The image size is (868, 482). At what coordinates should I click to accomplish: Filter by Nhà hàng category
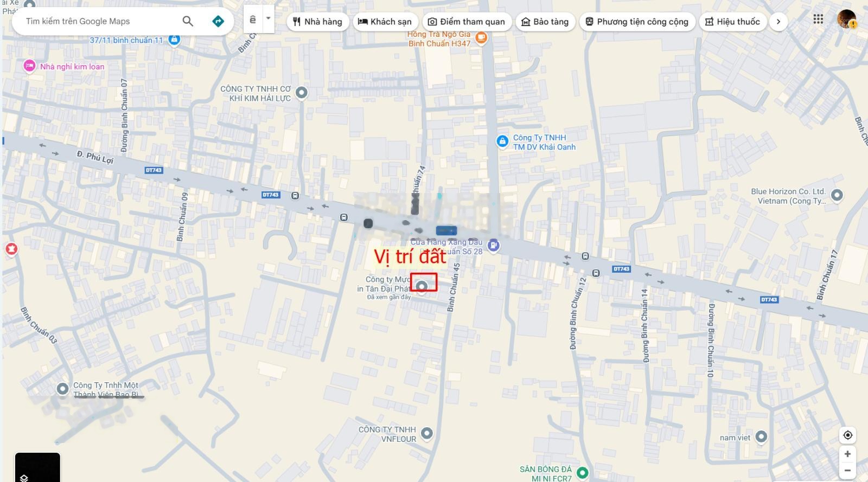tap(317, 22)
